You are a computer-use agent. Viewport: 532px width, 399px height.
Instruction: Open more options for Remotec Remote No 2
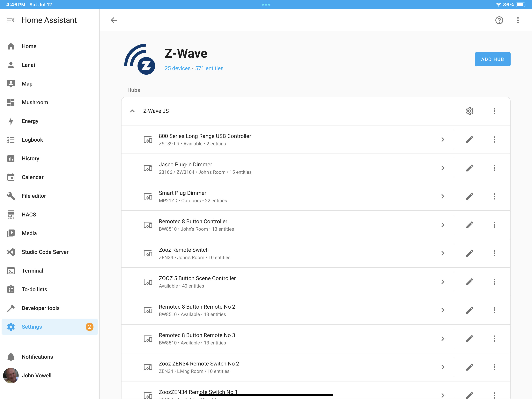pyautogui.click(x=494, y=310)
